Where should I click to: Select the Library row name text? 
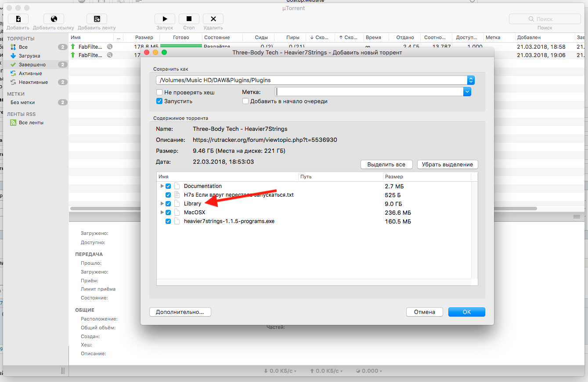pos(192,204)
